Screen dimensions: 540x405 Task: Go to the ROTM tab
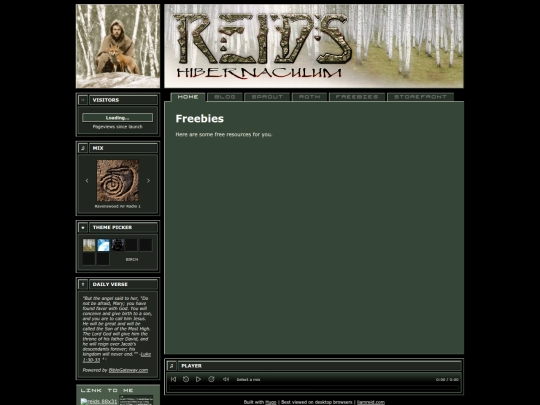pyautogui.click(x=310, y=97)
